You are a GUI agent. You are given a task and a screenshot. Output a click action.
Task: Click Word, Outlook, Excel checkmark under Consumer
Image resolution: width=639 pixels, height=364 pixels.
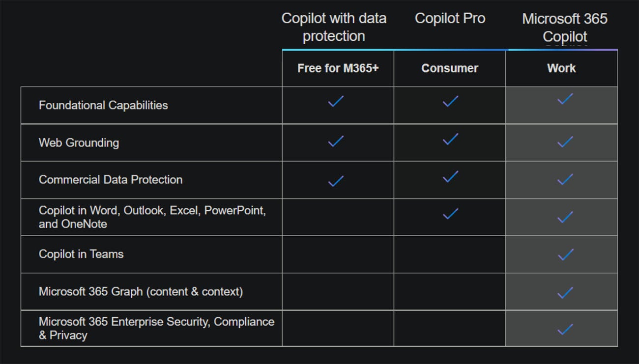[x=450, y=214]
